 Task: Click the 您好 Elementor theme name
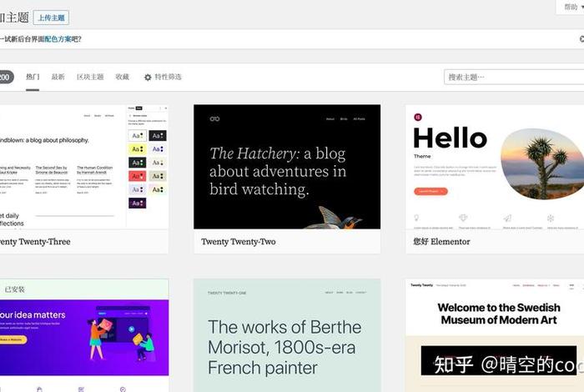(x=441, y=242)
